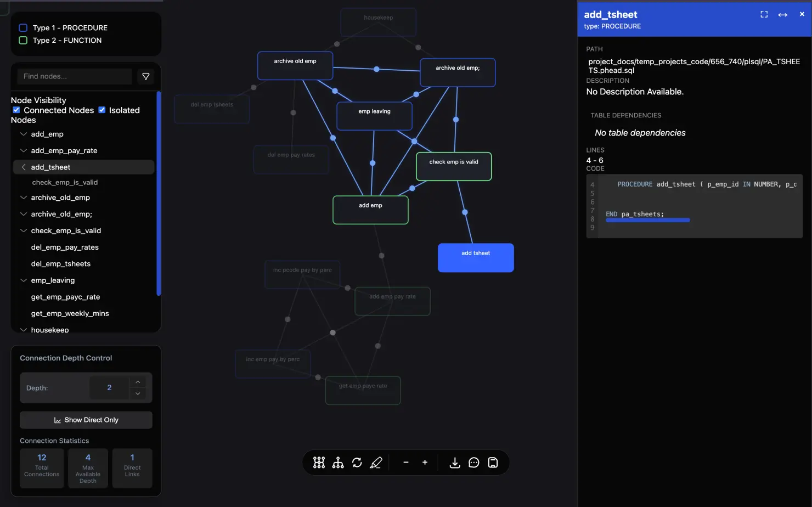Focus the Find nodes search field
This screenshot has width=812, height=507.
click(x=75, y=76)
